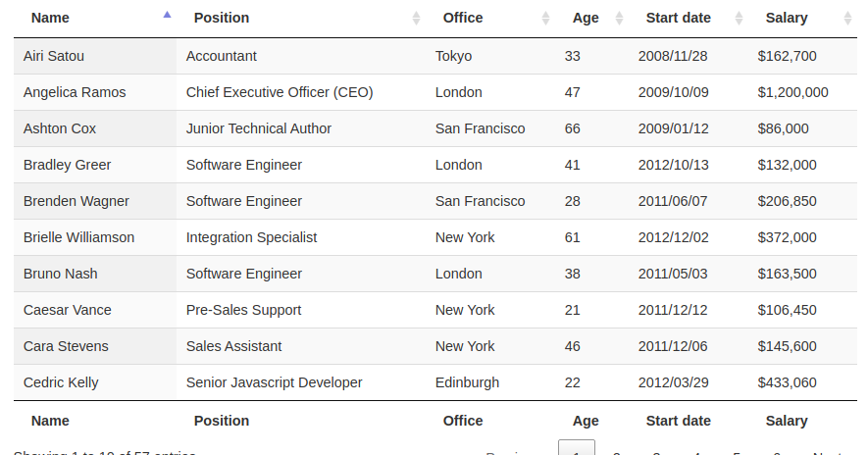Select Cara Stevens's age cell showing 46
This screenshot has width=868, height=455.
pyautogui.click(x=573, y=346)
